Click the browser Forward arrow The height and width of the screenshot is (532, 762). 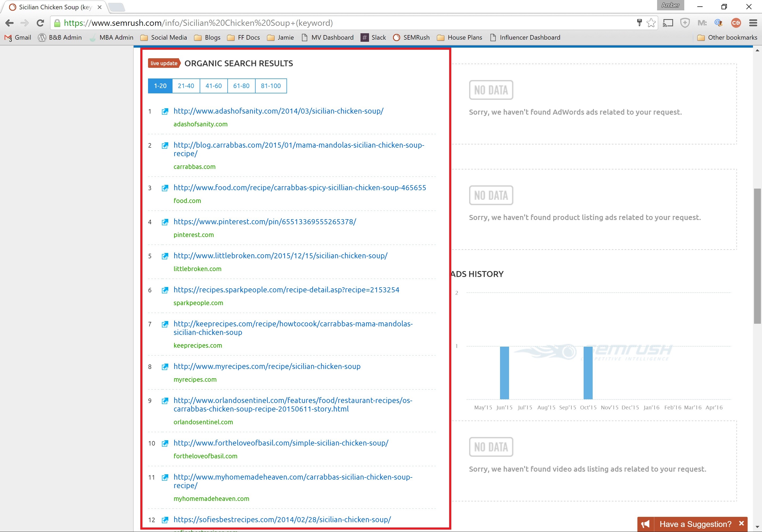pyautogui.click(x=24, y=23)
